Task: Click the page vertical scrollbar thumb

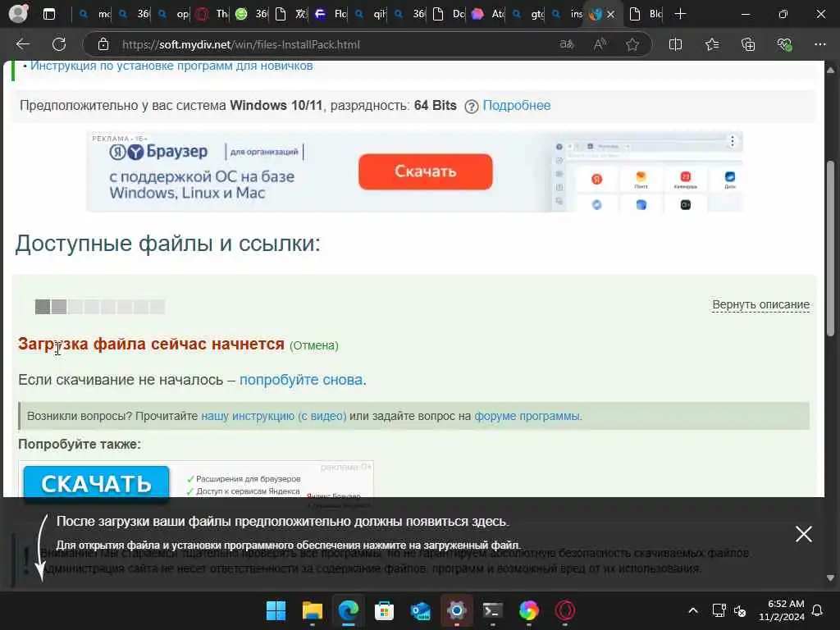Action: 830,248
